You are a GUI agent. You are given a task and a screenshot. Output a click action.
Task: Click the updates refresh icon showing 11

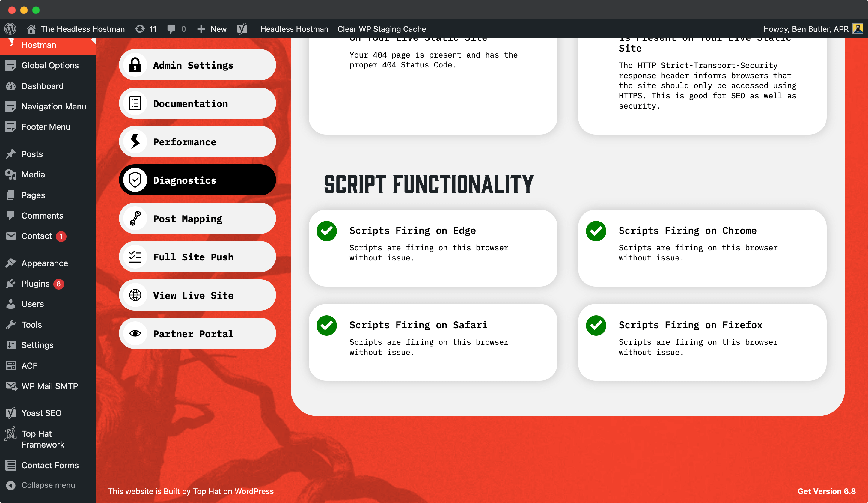[140, 29]
